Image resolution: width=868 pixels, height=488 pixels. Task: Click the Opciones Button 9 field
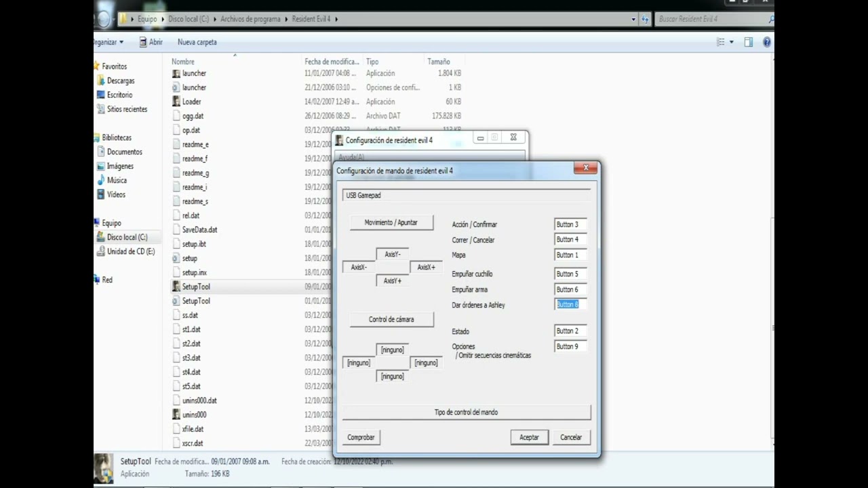(570, 346)
